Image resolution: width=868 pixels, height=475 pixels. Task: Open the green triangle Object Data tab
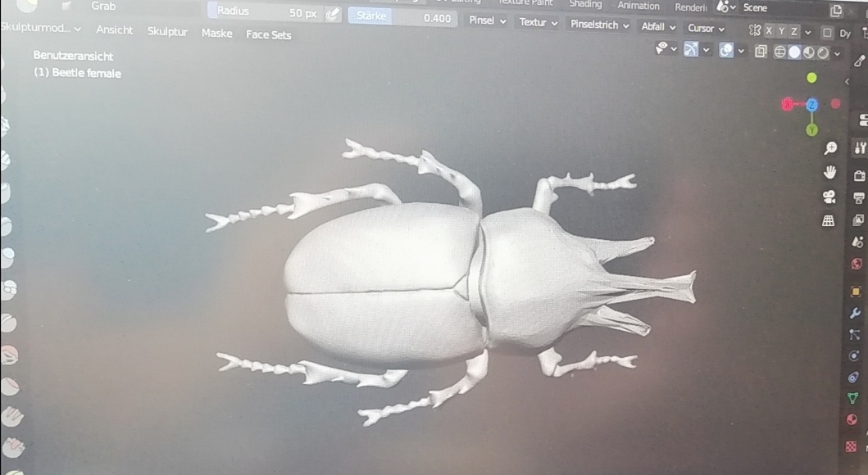(853, 399)
